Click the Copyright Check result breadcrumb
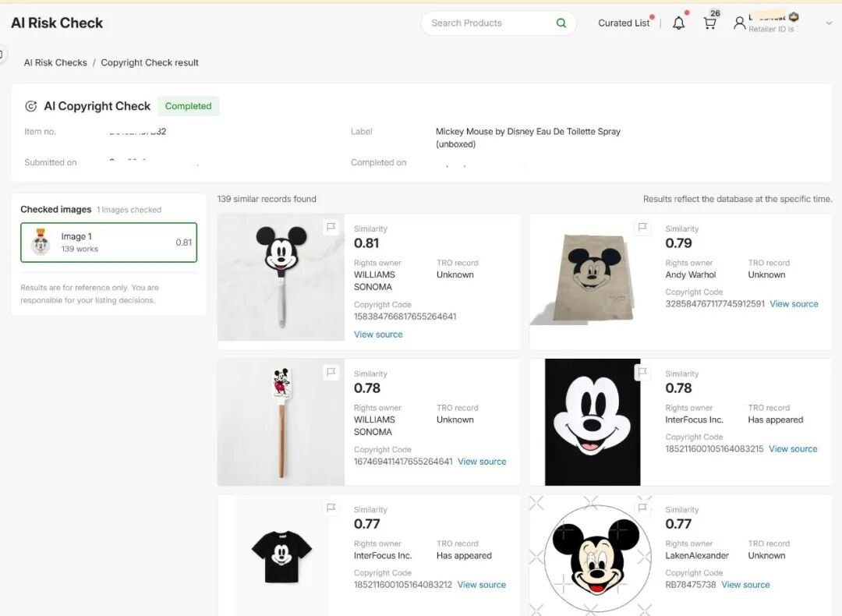Viewport: 842px width, 616px height. click(x=150, y=62)
